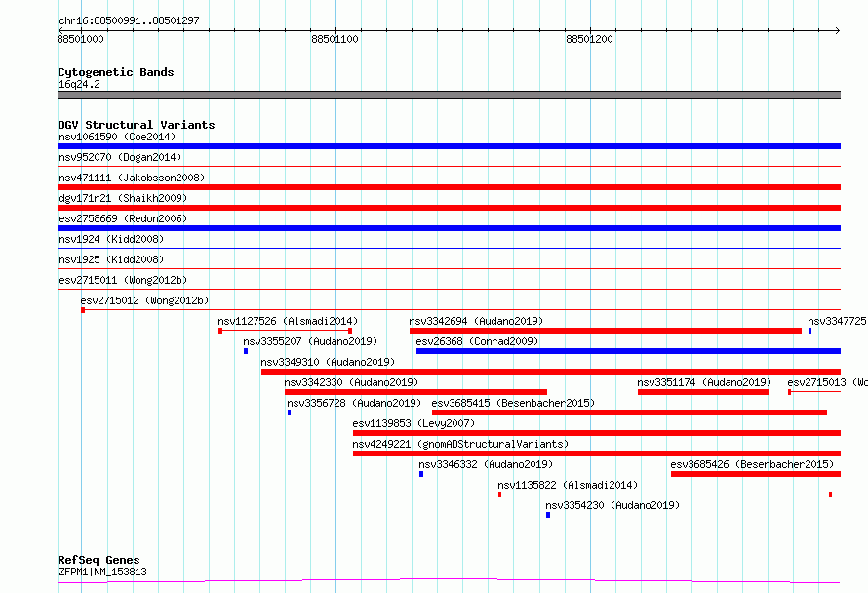Screen dimensions: 868x593
Task: Select the nsv471111 (Jakobsson2008) red bar
Action: tap(449, 187)
